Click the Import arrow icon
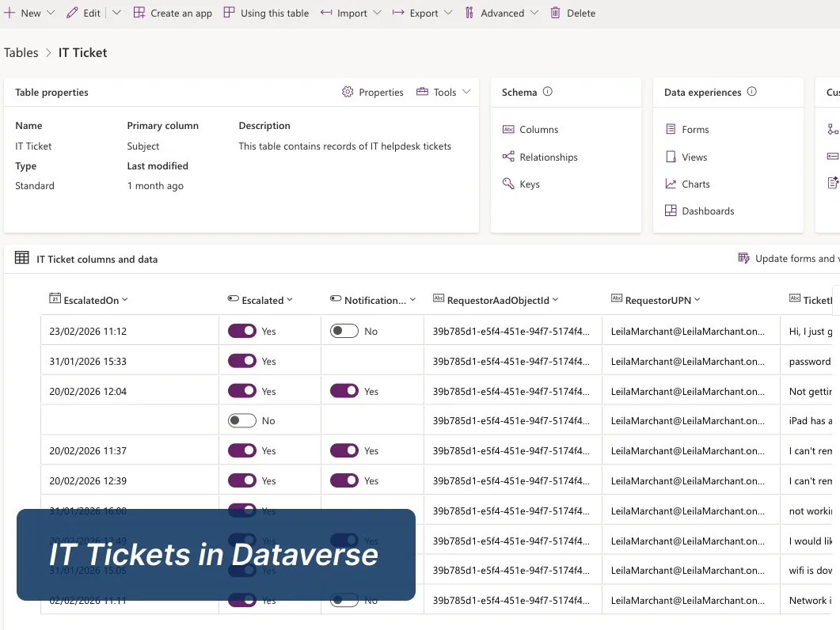 coord(326,13)
